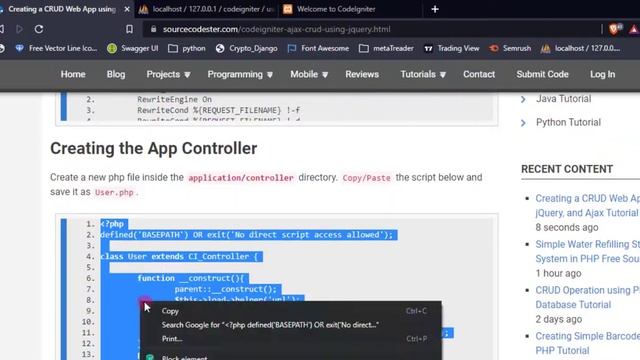Open Creating Simple Barcode PHP Tutorial link
640x360 pixels.
[587, 343]
